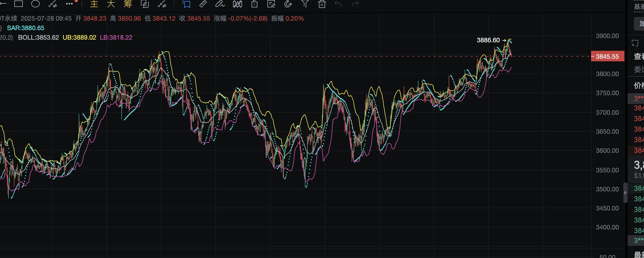This screenshot has height=258, width=644.
Task: Select the freehand pen drawing tool
Action: pyautogui.click(x=220, y=4)
